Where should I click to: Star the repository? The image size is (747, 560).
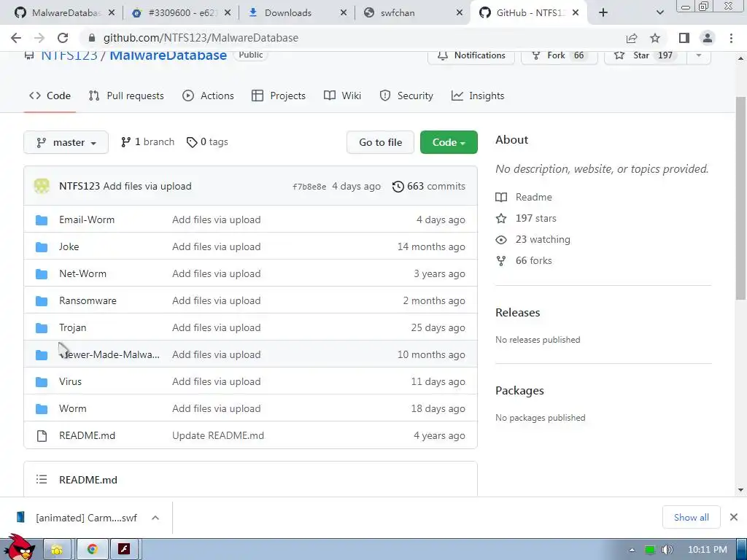645,55
